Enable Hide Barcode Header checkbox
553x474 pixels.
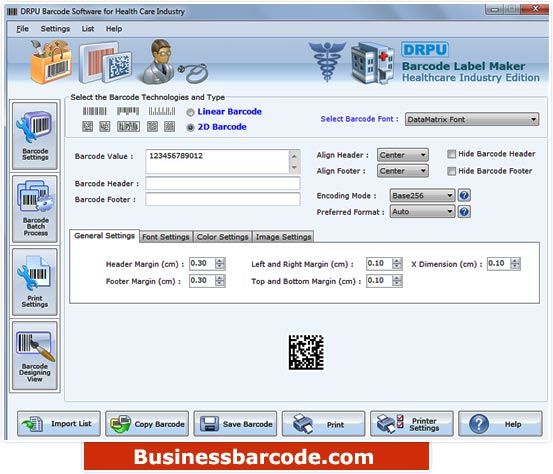coord(451,154)
